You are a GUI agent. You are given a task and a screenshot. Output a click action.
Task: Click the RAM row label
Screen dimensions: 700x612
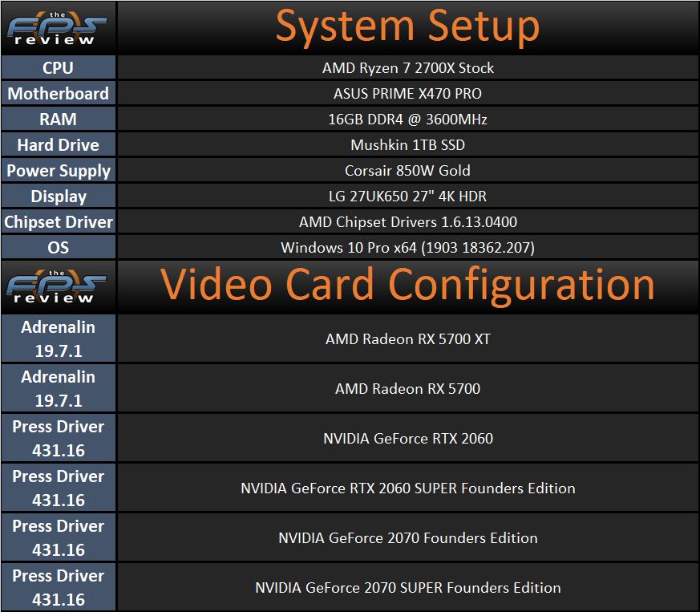click(58, 120)
